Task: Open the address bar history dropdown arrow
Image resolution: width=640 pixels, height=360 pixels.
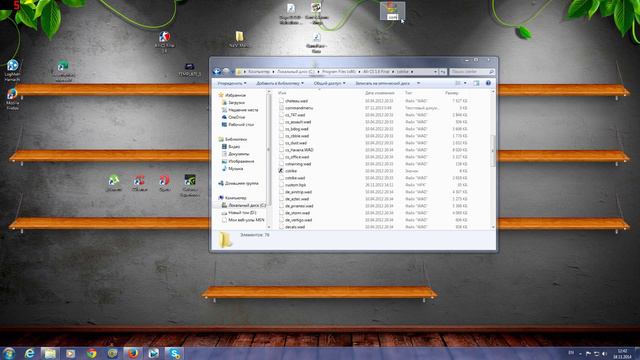Action: [436, 71]
